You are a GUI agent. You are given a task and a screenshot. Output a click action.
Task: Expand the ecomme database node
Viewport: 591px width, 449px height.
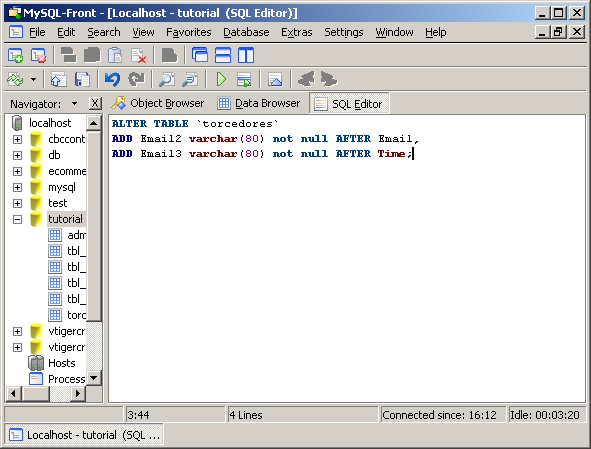[17, 172]
